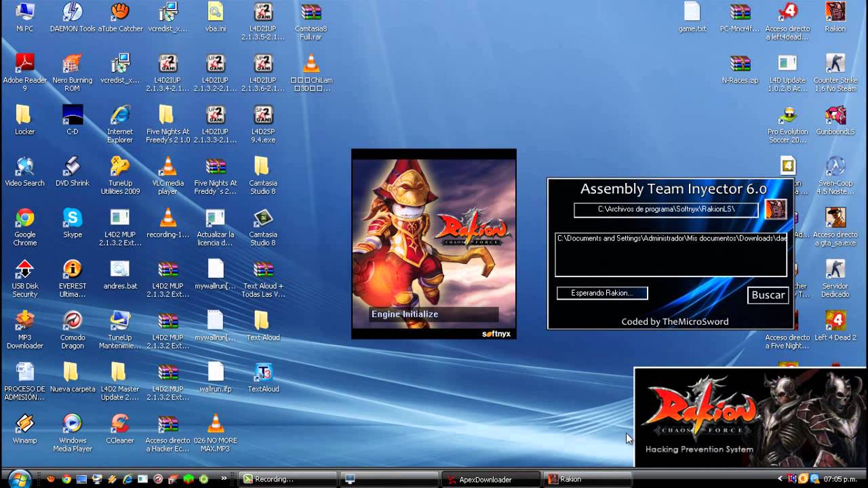Click Rakion Hacking Prevention System banner
The width and height of the screenshot is (868, 488).
(x=751, y=418)
